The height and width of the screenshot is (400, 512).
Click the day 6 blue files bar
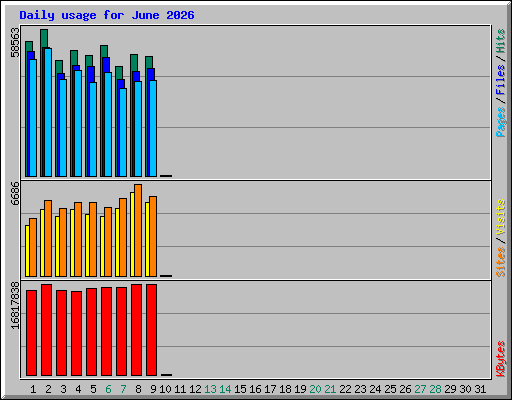point(106,65)
